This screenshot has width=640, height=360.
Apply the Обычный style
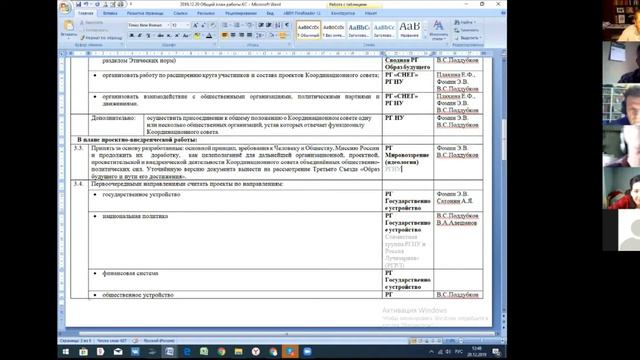[x=308, y=30]
